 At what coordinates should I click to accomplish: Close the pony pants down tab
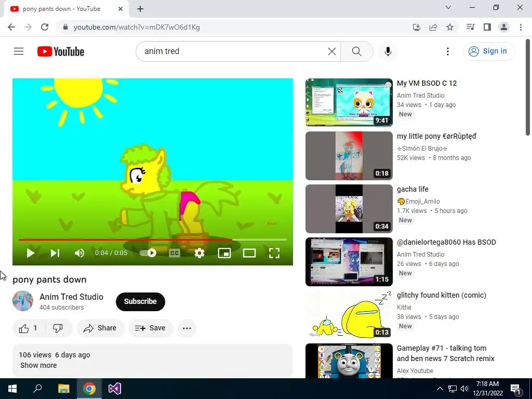[121, 9]
